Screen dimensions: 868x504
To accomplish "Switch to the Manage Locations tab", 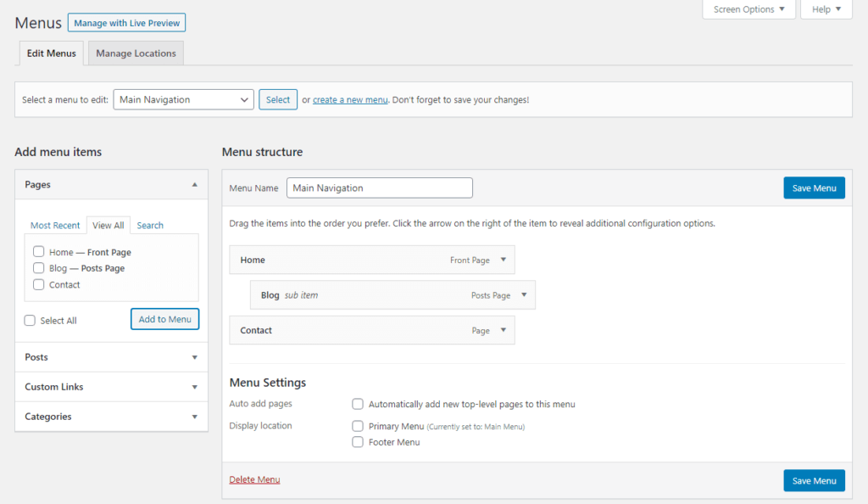I will pos(136,53).
